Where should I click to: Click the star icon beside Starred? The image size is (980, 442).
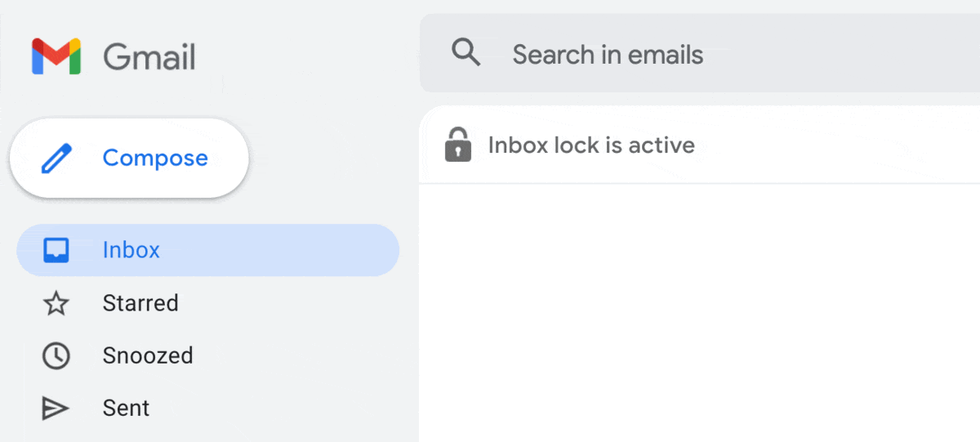(x=56, y=304)
